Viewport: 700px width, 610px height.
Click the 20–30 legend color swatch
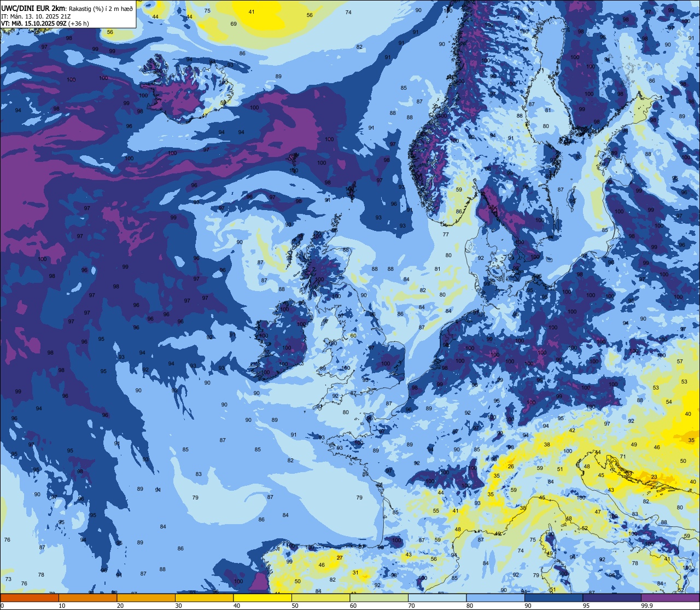146,597
